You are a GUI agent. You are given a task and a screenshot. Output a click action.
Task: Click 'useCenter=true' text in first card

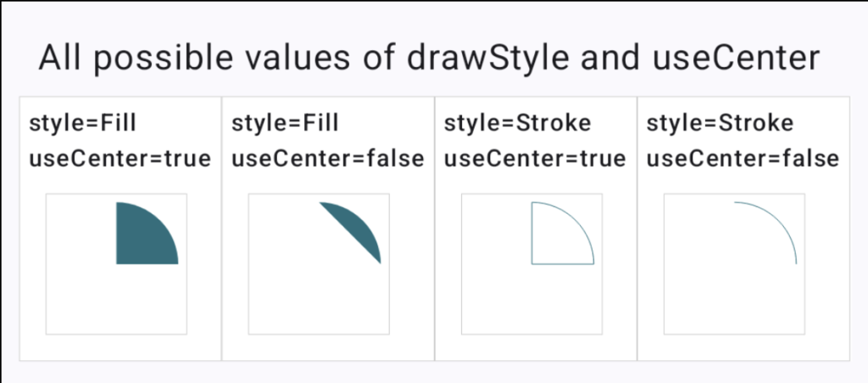[120, 159]
